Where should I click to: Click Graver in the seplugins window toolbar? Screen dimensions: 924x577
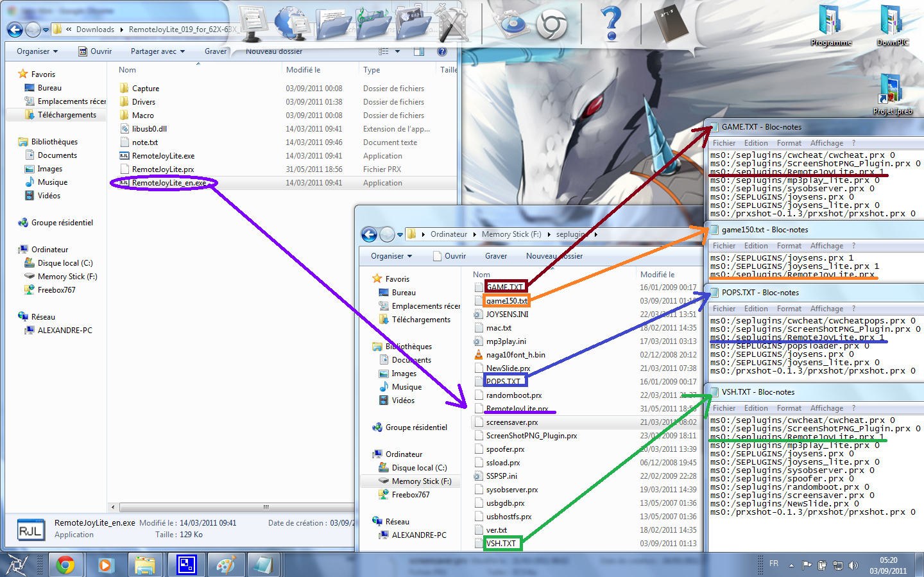496,256
